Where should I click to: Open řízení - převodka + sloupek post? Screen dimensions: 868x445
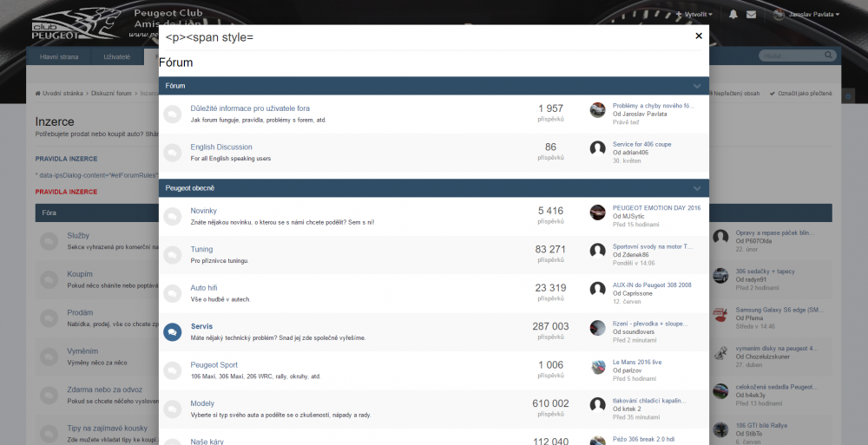pos(650,324)
